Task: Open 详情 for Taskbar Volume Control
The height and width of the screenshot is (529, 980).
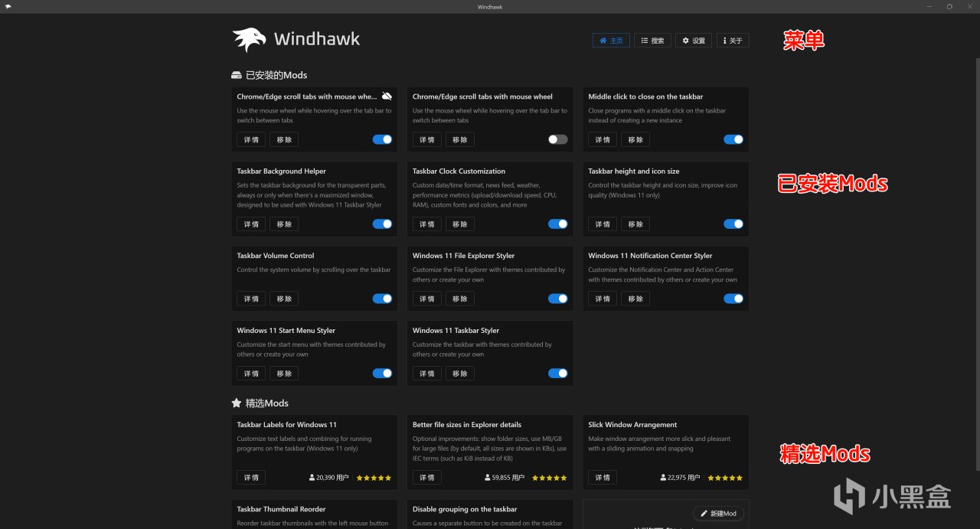Action: 251,299
